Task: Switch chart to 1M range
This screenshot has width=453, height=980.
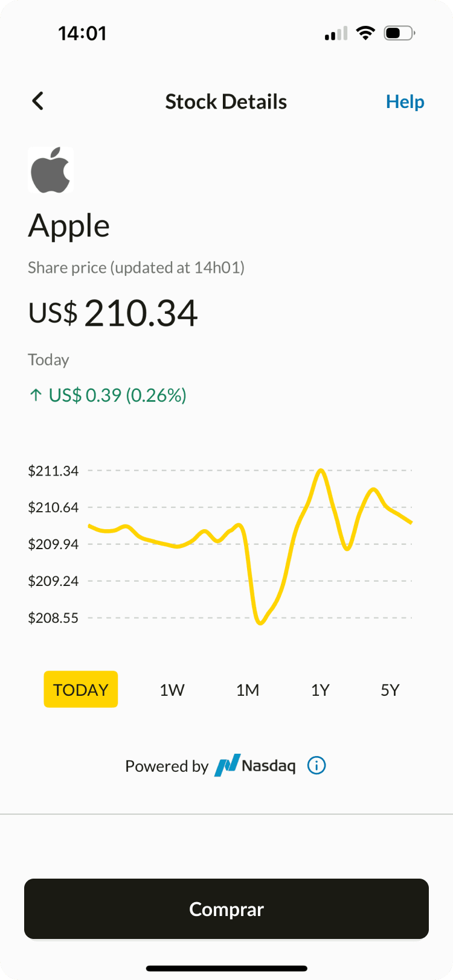Action: (x=248, y=690)
